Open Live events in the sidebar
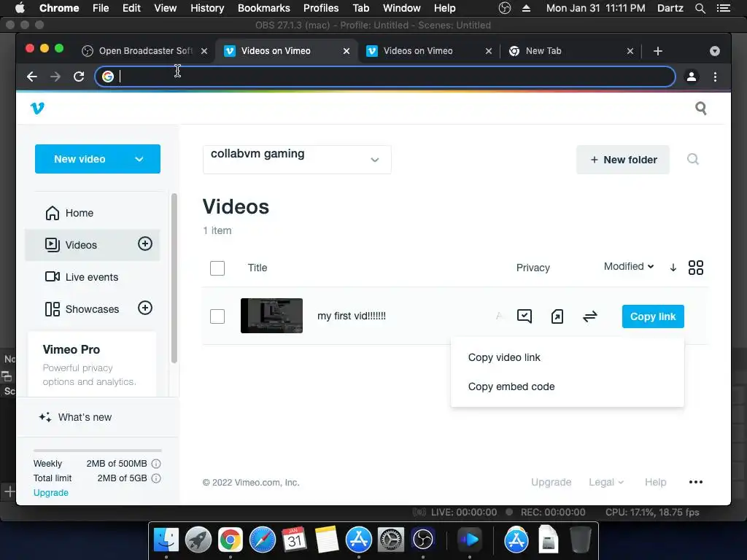The width and height of the screenshot is (747, 560). click(x=92, y=276)
